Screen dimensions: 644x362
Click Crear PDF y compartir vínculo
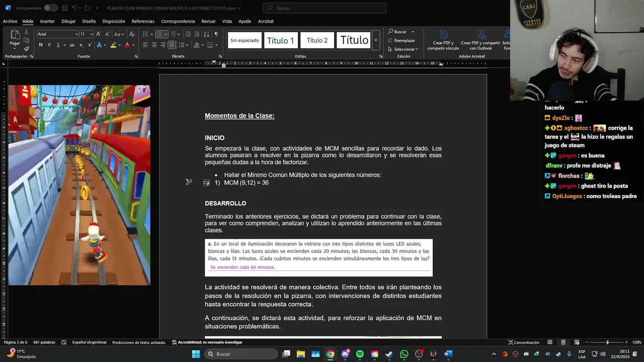[443, 40]
